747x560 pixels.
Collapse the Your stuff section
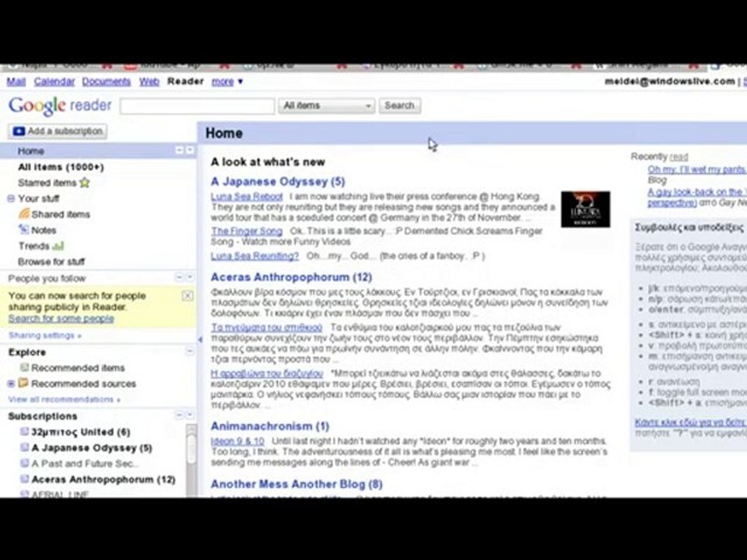click(x=11, y=198)
